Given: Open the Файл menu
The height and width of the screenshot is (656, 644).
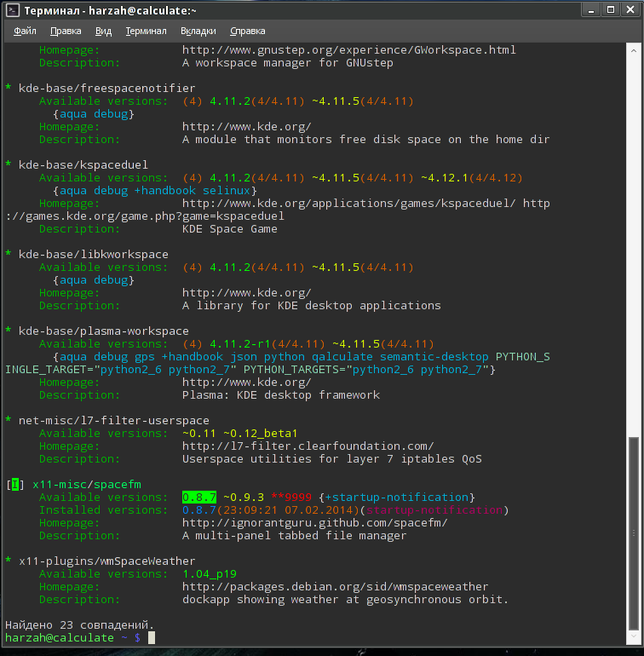Looking at the screenshot, I should (x=25, y=31).
